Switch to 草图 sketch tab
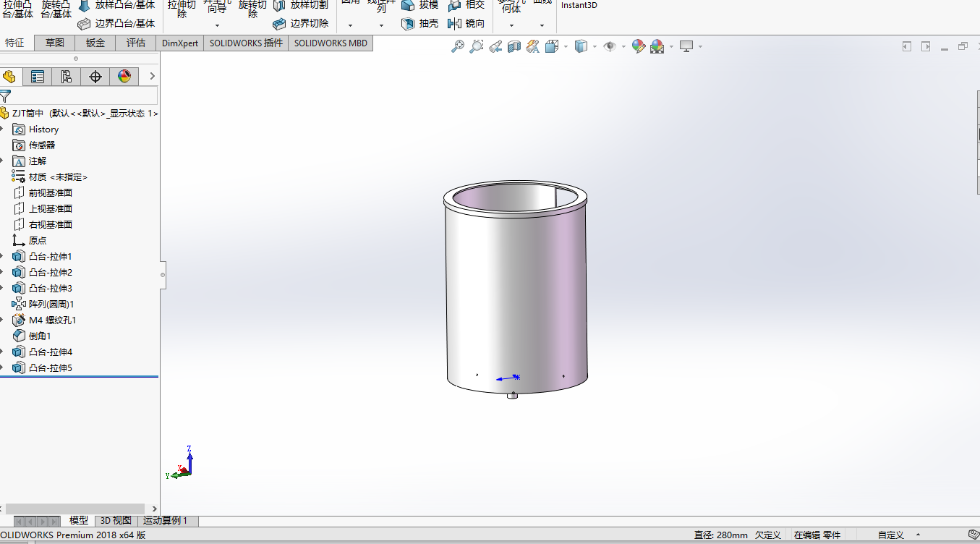 55,43
